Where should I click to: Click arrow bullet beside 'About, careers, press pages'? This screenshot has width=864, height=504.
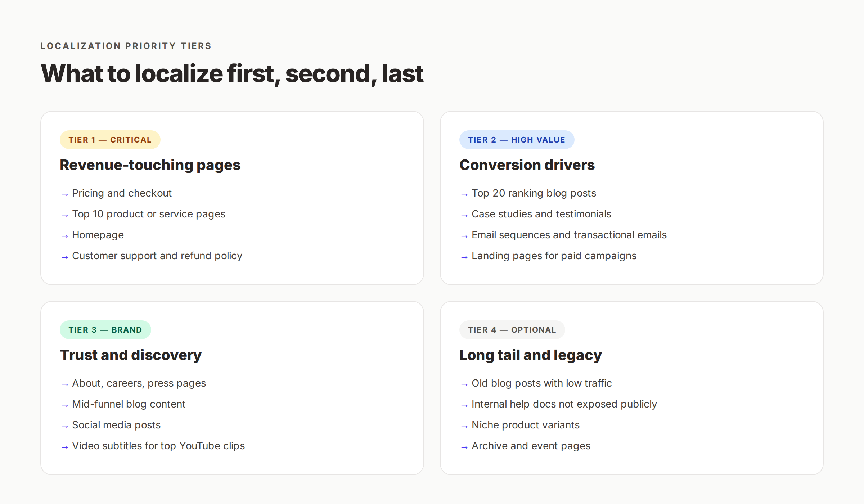(x=65, y=385)
